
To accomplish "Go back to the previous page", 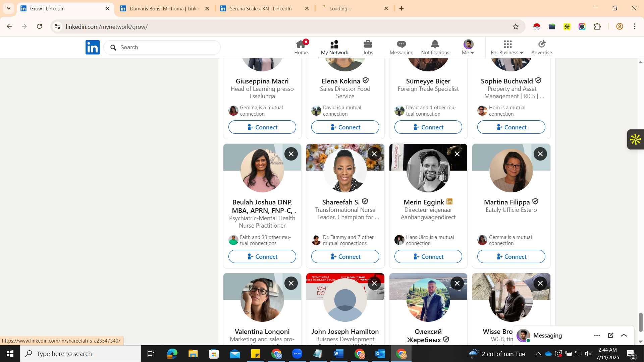I will pos(9,26).
